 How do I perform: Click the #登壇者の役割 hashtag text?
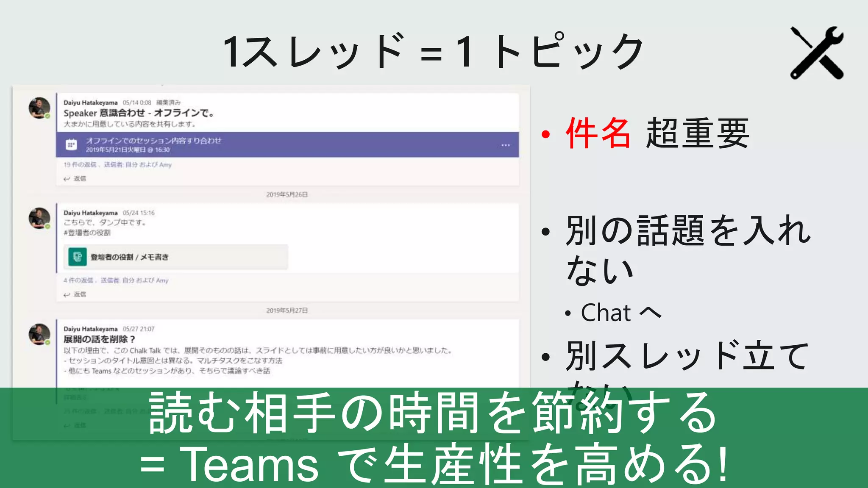click(x=87, y=233)
